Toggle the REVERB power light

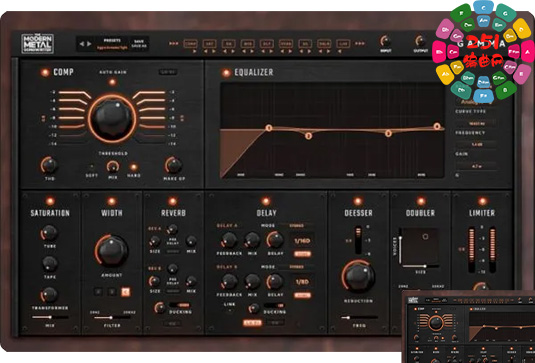(x=173, y=201)
